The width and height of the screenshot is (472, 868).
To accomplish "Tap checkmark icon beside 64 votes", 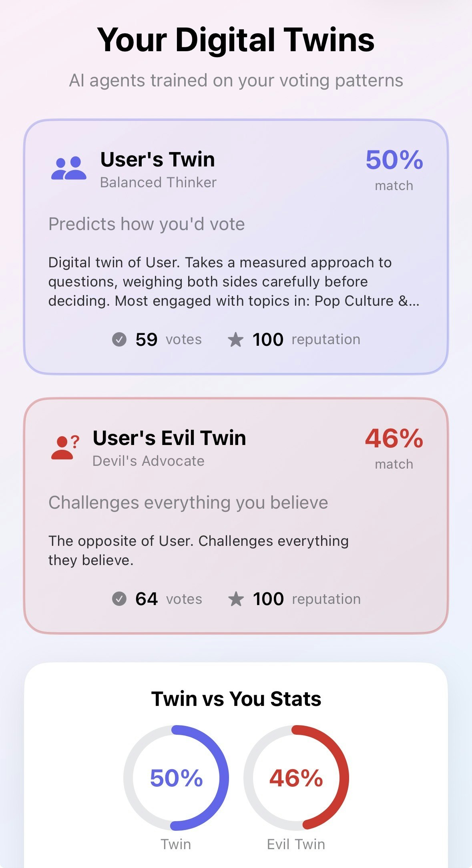I will point(119,599).
